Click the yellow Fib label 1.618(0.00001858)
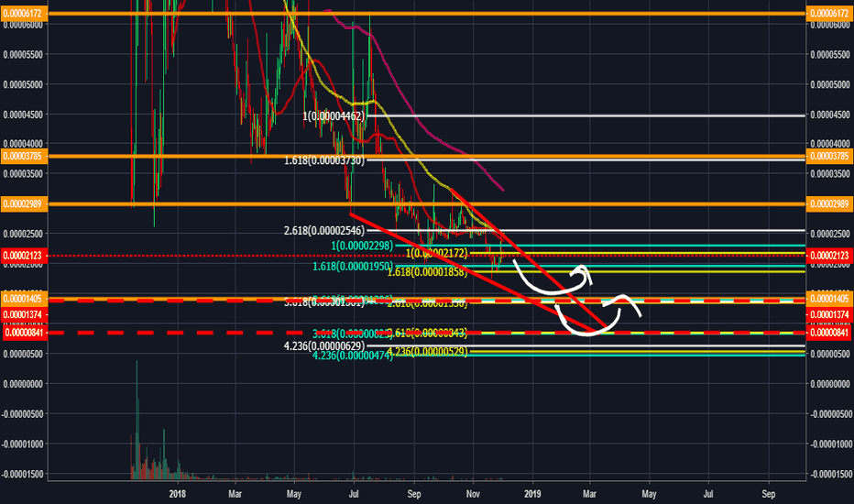The height and width of the screenshot is (504, 854). (x=427, y=271)
